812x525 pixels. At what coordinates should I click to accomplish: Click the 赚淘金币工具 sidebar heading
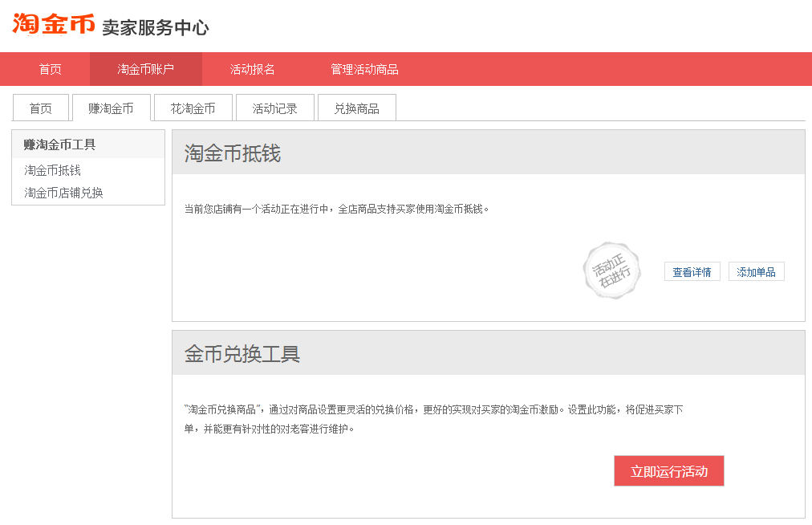[59, 144]
